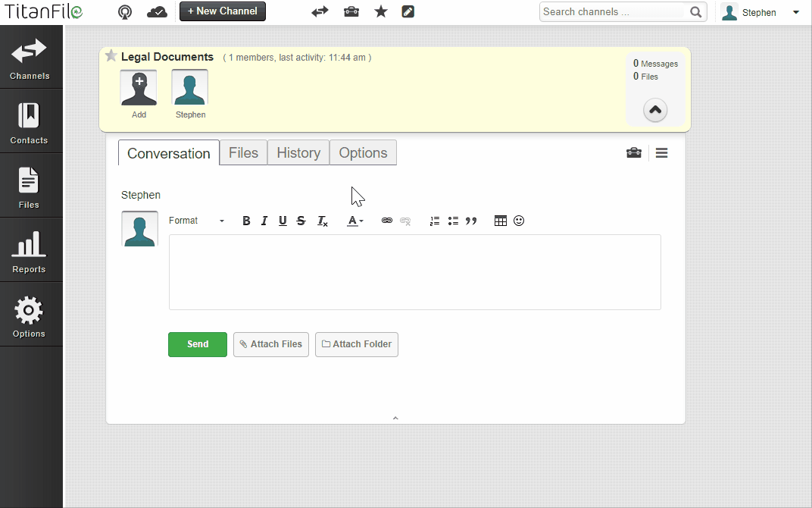The height and width of the screenshot is (508, 812).
Task: Open the emoji picker in message toolbar
Action: [519, 221]
